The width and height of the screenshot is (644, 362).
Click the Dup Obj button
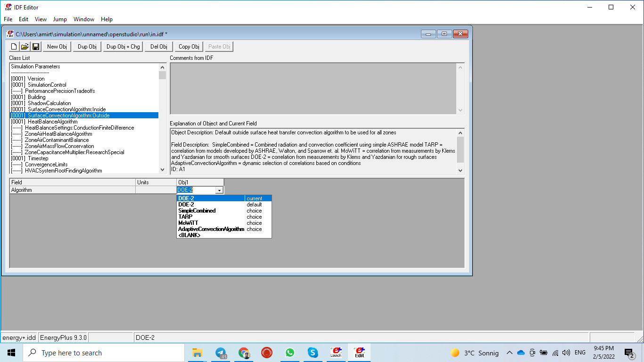[87, 47]
